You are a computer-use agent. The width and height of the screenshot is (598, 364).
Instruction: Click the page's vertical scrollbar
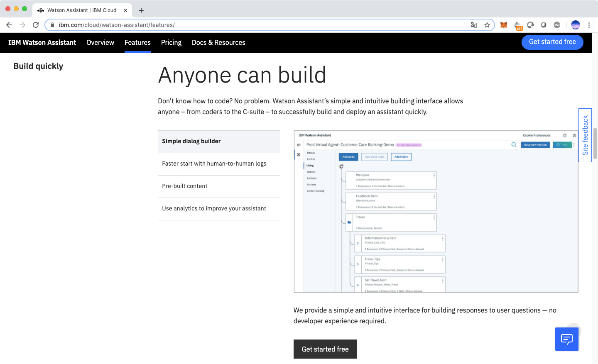pyautogui.click(x=595, y=143)
